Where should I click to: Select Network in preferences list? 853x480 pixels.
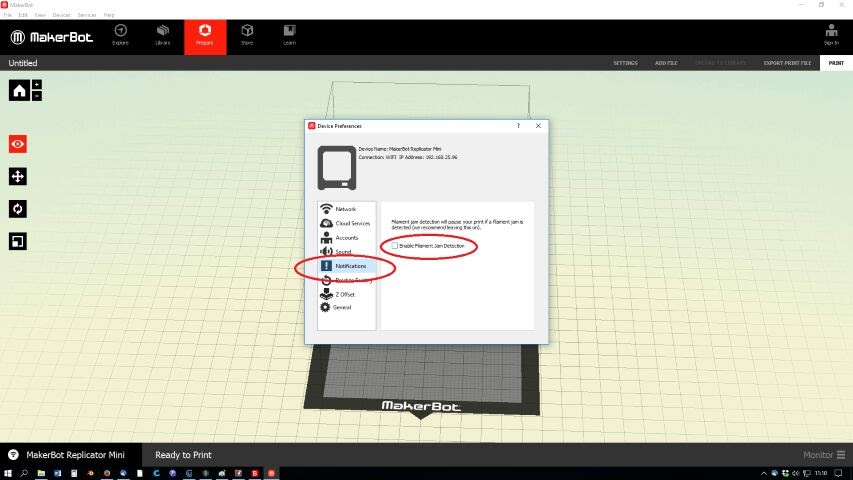pos(345,209)
